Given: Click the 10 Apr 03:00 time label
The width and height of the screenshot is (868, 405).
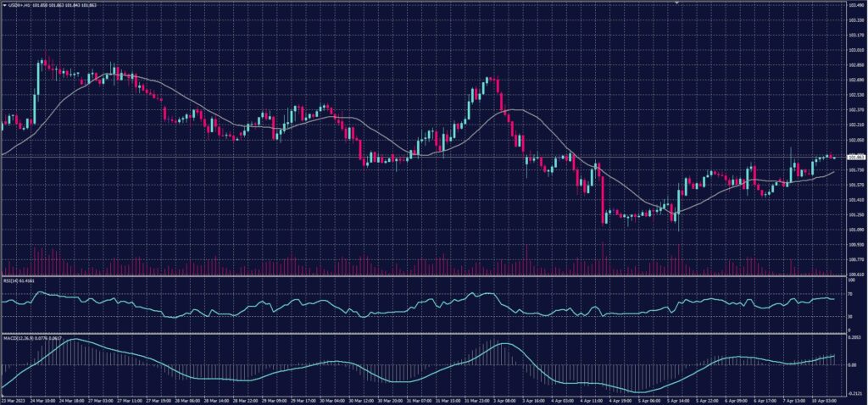Looking at the screenshot, I should tap(824, 399).
